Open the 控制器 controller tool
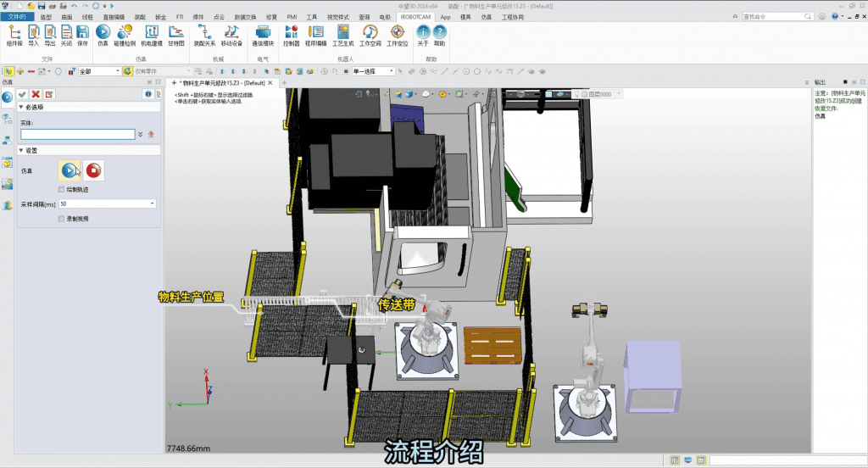868x468 pixels. tap(291, 35)
